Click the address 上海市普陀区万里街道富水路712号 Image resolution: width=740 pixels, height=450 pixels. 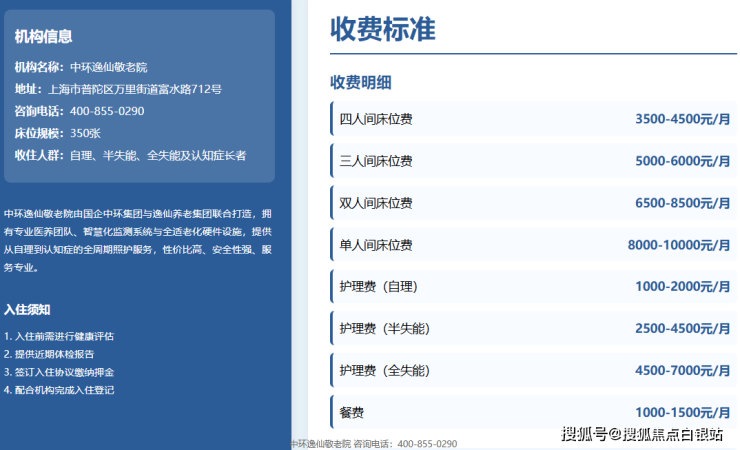pyautogui.click(x=135, y=89)
